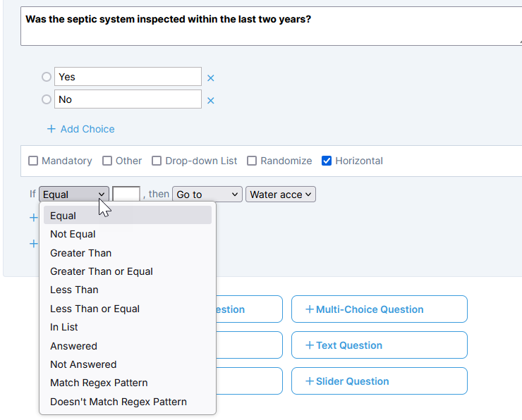Uncheck the Horizontal layout checkbox

click(x=327, y=161)
